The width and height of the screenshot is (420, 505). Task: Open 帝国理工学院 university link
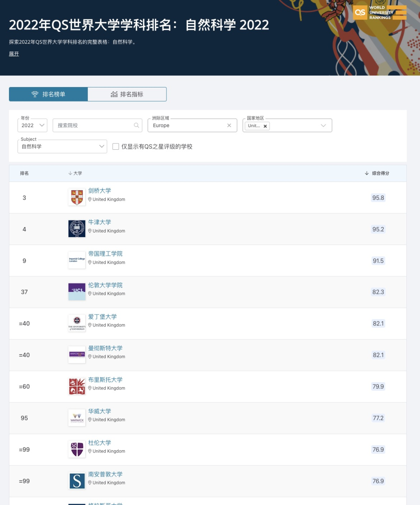pos(105,253)
